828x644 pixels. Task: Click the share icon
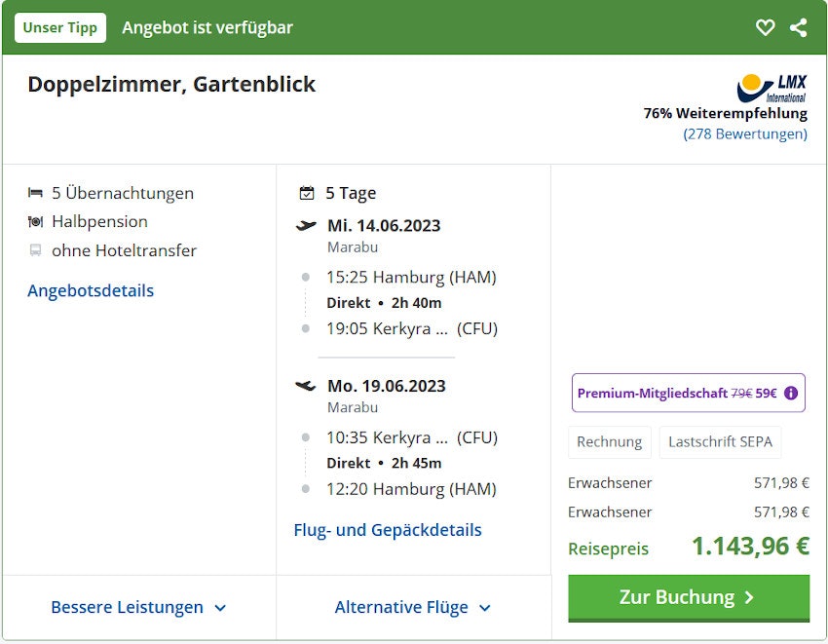point(799,27)
